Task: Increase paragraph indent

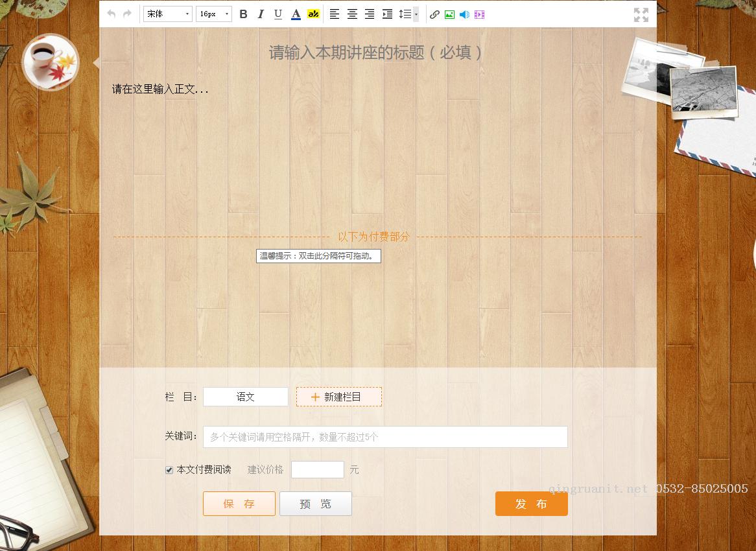Action: point(387,14)
